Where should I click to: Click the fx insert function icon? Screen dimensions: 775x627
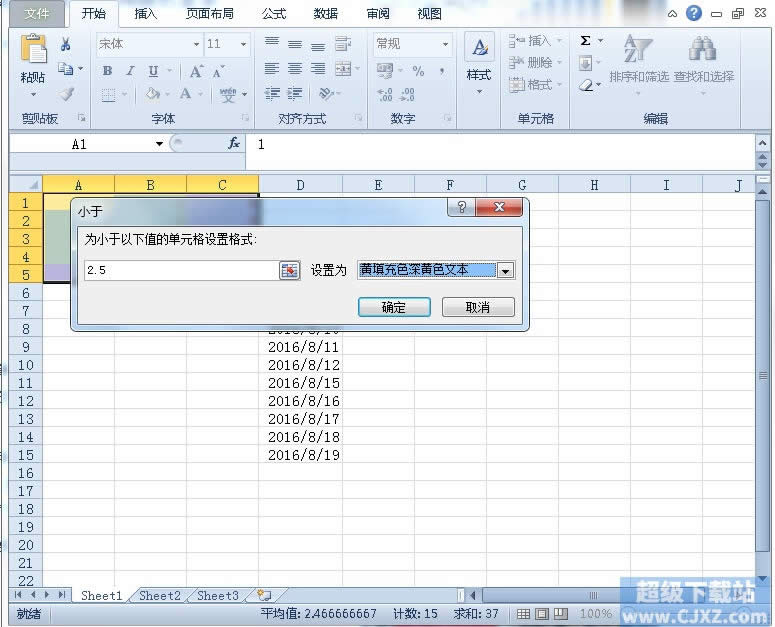[234, 143]
